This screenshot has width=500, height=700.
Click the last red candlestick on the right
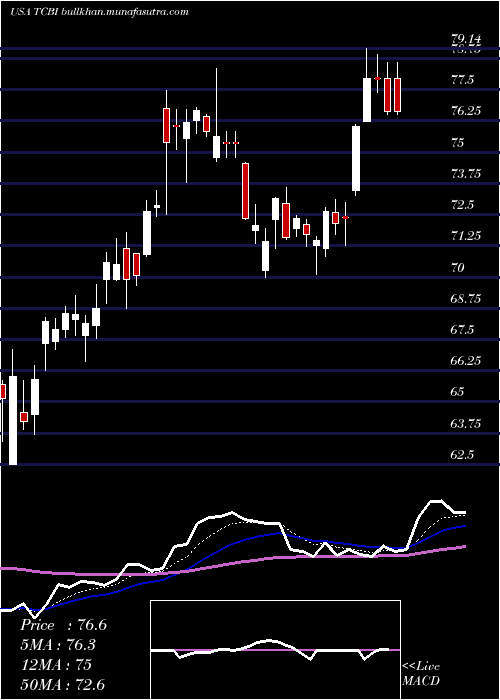(397, 95)
